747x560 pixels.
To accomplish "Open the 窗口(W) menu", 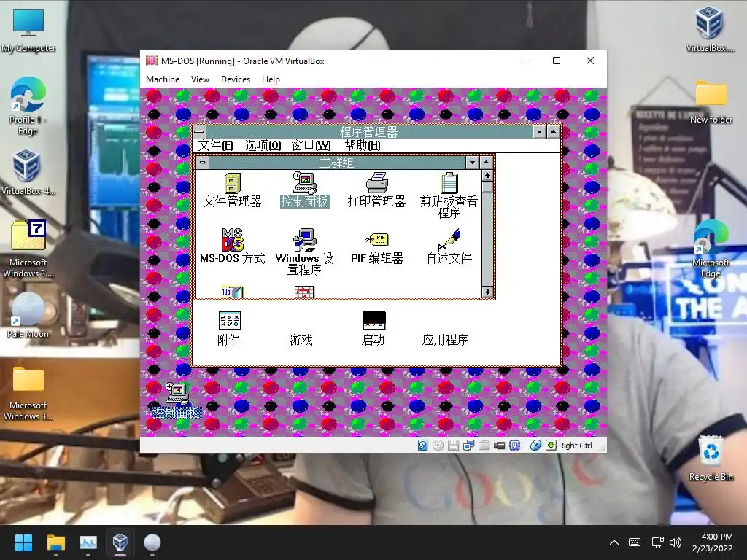I will [311, 145].
